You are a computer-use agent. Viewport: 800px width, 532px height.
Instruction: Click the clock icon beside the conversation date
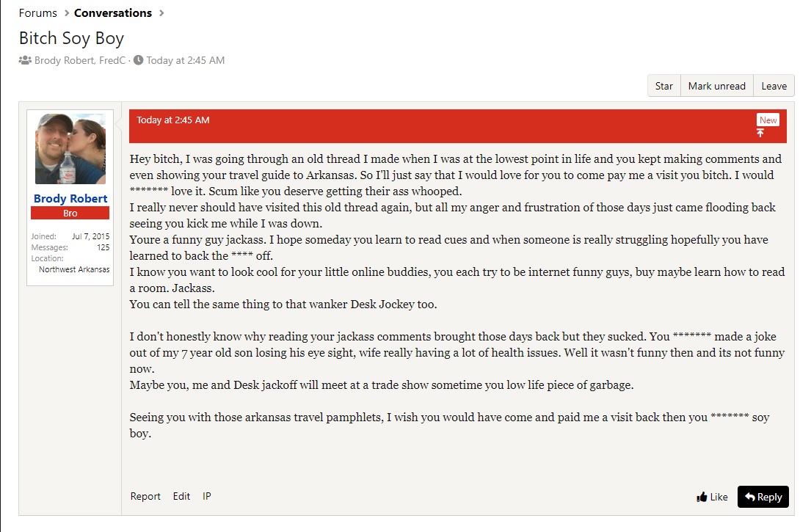click(x=138, y=60)
